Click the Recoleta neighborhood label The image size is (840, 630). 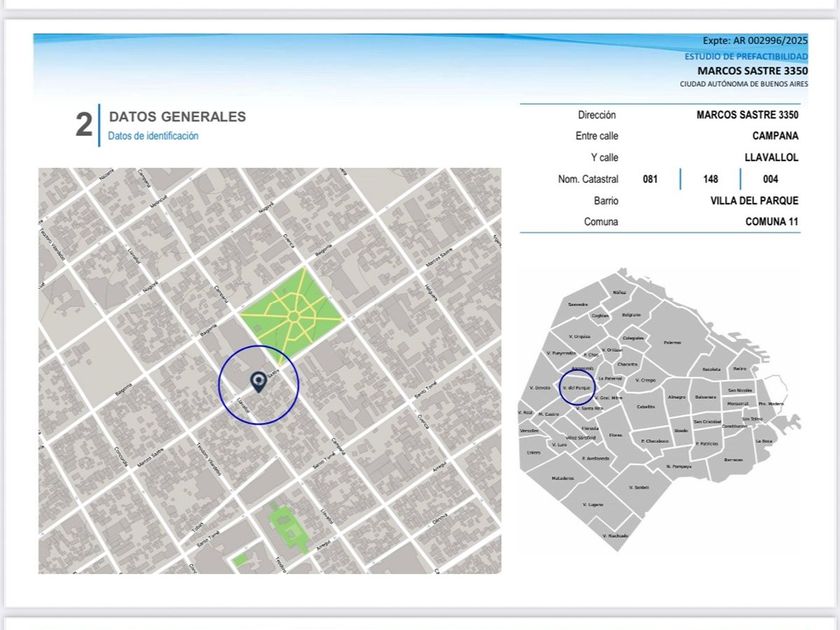[711, 370]
